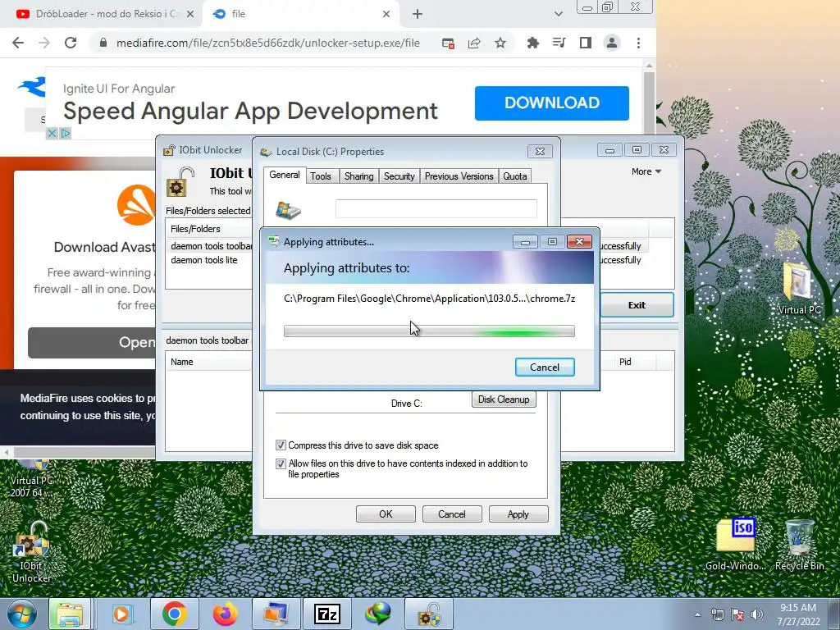
Task: Open the Previous Versions tab
Action: [459, 176]
